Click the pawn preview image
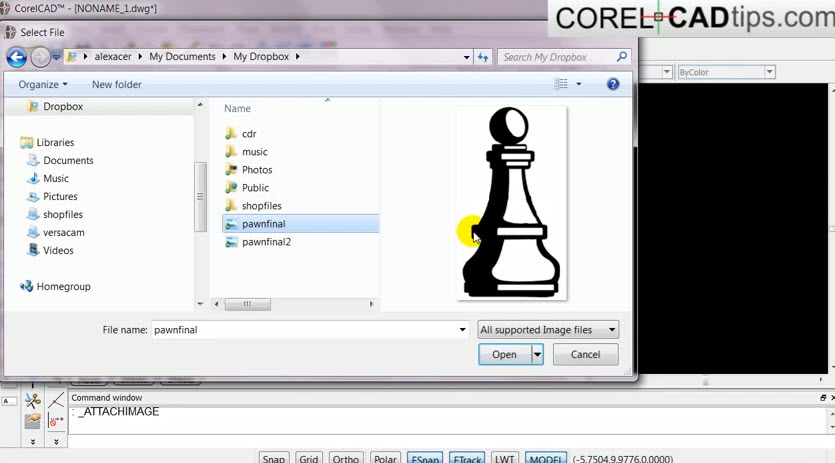This screenshot has height=463, width=835. pyautogui.click(x=512, y=202)
